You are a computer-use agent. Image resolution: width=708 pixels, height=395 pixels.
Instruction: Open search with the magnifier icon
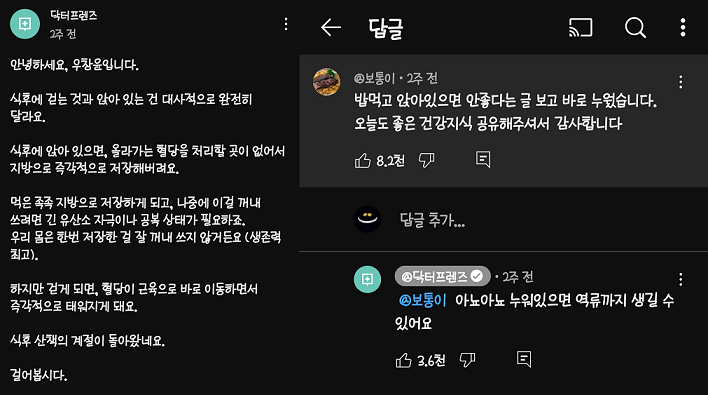635,28
